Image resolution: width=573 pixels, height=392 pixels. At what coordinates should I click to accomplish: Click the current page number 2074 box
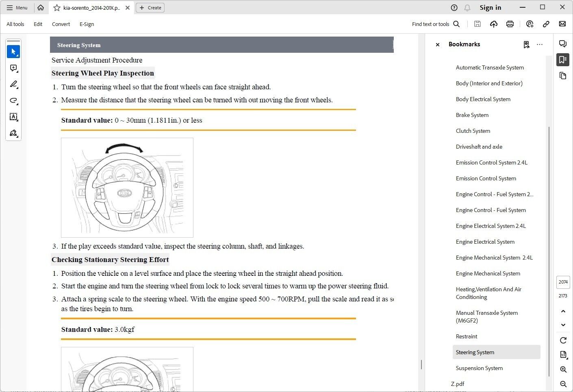click(x=563, y=282)
